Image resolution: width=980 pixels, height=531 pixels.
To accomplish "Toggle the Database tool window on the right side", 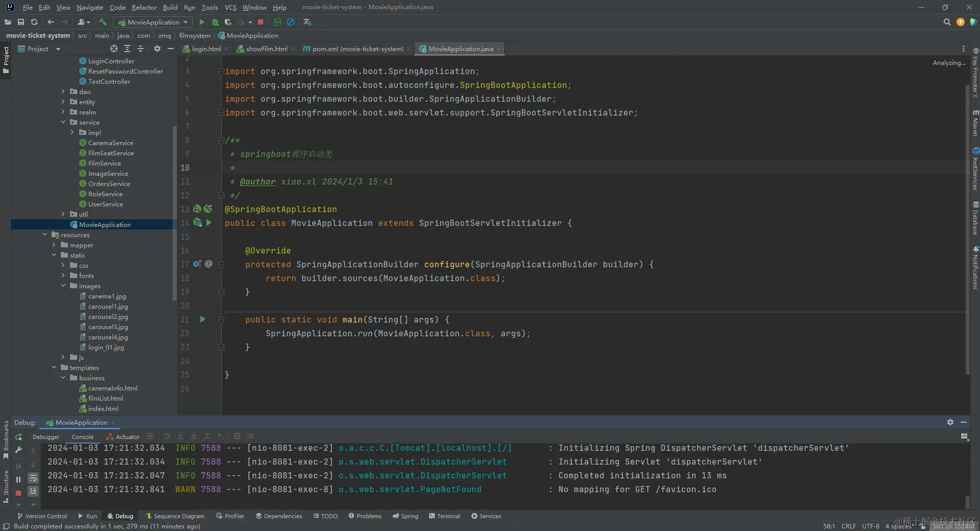I will 975,218.
